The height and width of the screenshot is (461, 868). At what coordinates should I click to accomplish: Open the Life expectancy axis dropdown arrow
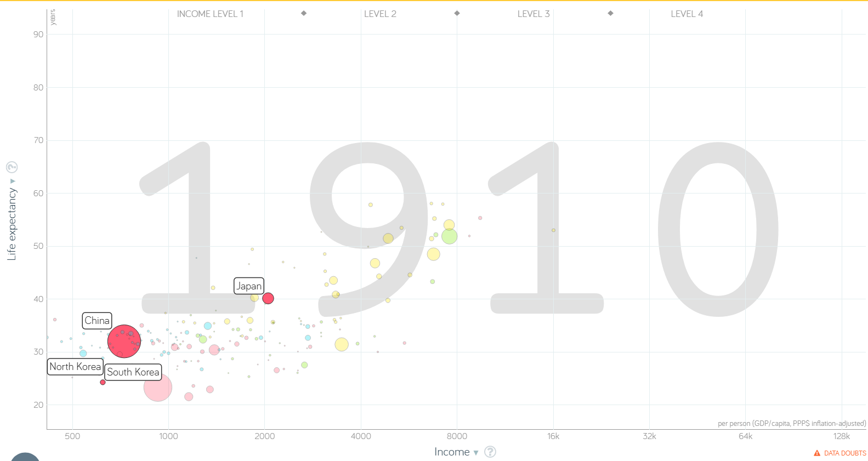tap(13, 181)
